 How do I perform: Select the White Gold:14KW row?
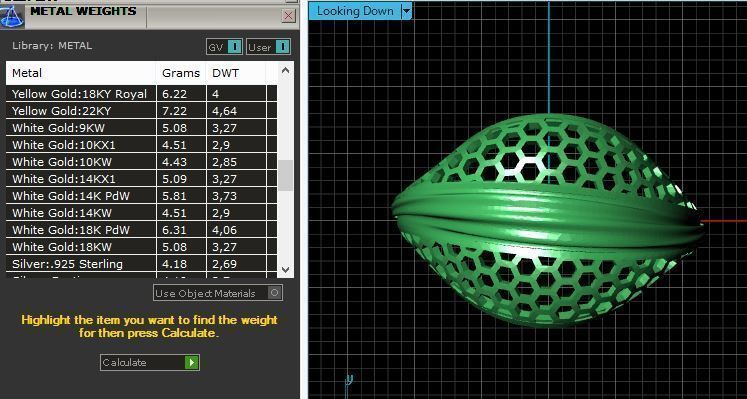(x=141, y=213)
